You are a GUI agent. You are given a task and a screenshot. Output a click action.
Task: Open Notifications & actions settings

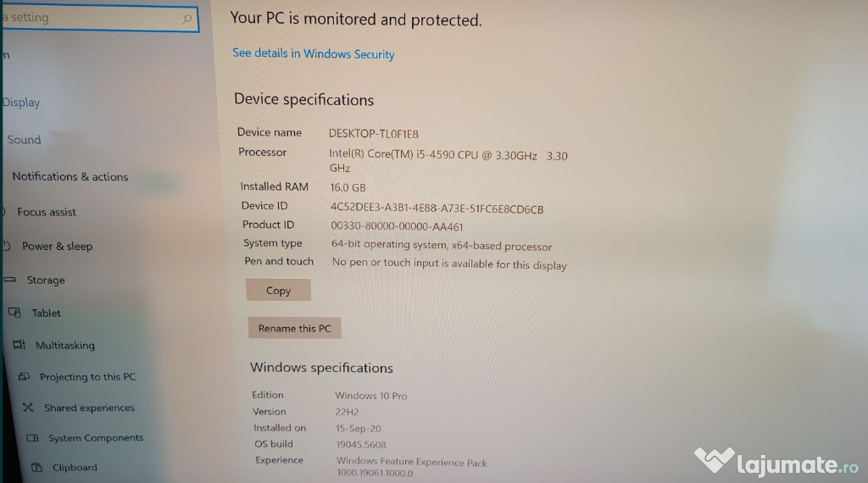pyautogui.click(x=70, y=176)
